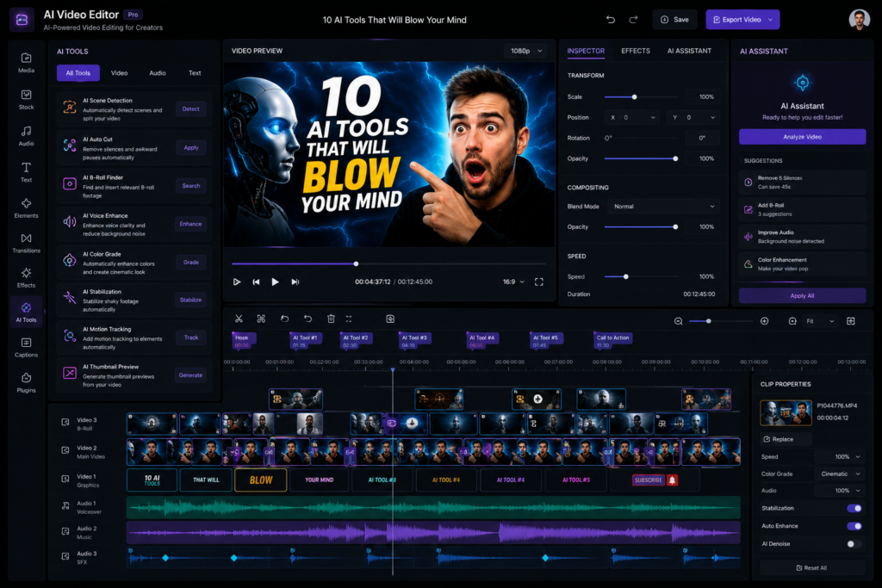Select the Text tool in sidebar
This screenshot has height=588, width=882.
point(26,172)
